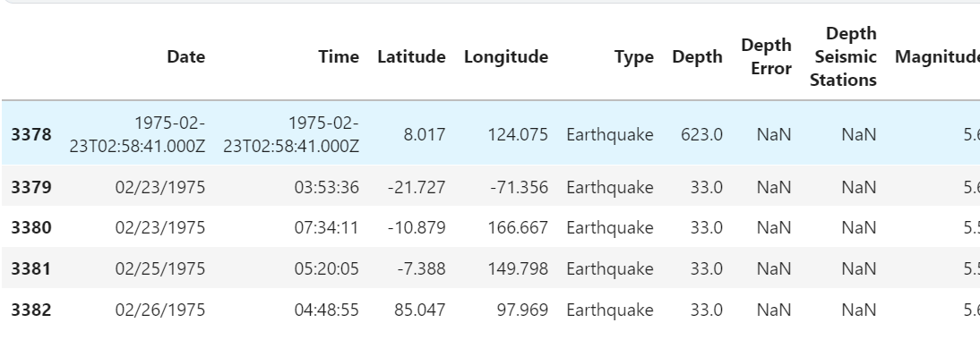Click time cell 07:34:11
The width and height of the screenshot is (980, 340).
(x=327, y=227)
